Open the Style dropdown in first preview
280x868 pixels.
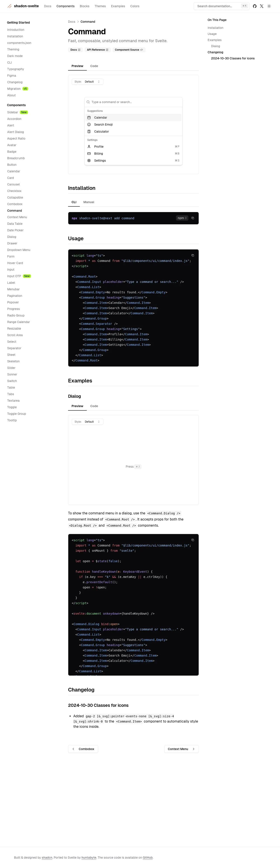87,81
